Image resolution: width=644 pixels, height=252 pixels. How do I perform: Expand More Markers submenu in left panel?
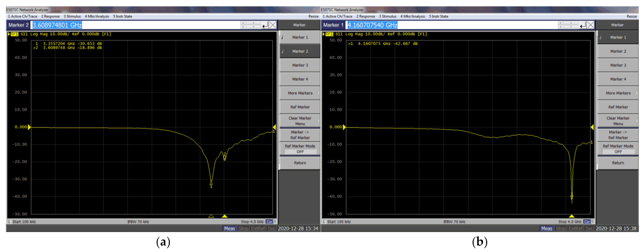pos(300,93)
